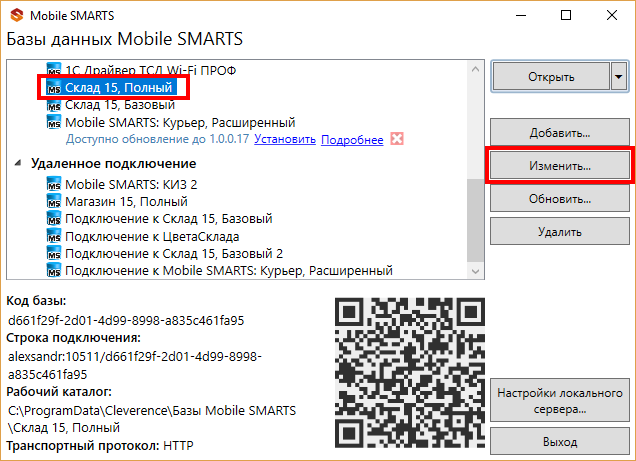Select Подключение к Склад 15, Базовый 2
This screenshot has height=461, width=636.
pos(174,253)
